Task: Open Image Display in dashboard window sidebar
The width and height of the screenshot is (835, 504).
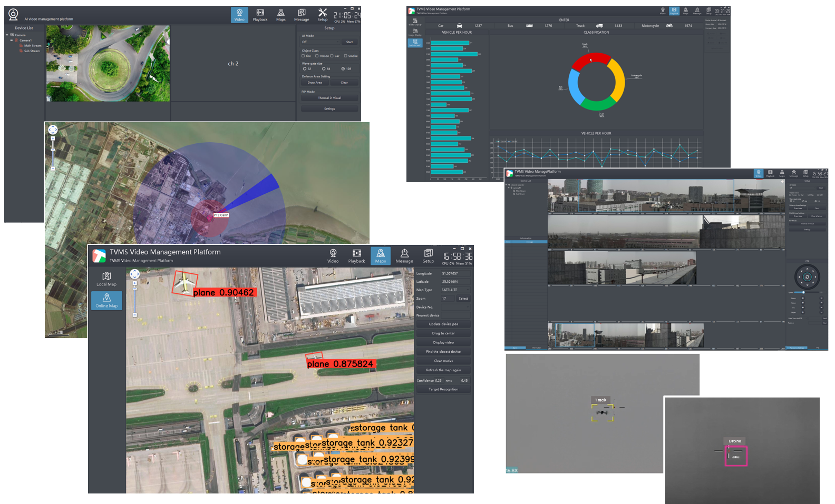Action: [415, 32]
